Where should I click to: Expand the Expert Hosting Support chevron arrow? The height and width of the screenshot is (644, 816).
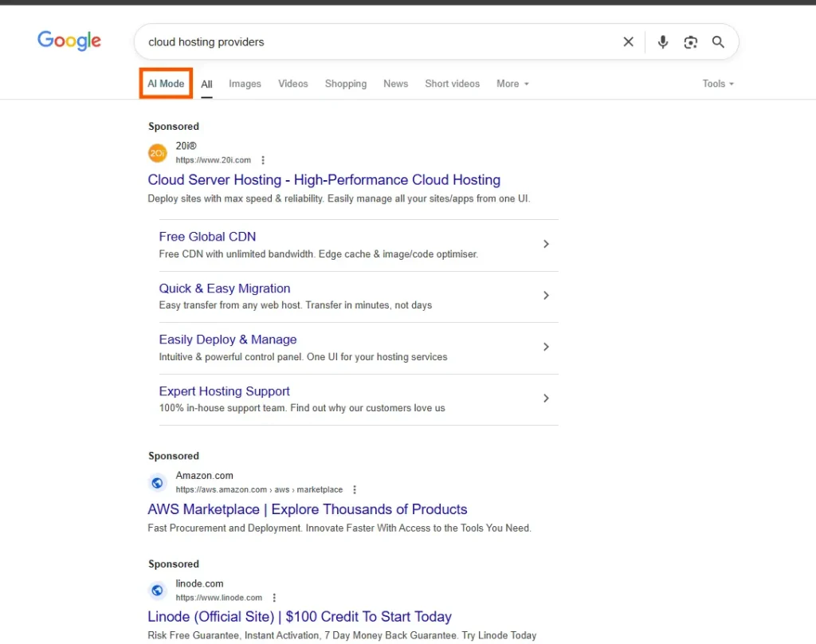click(546, 399)
